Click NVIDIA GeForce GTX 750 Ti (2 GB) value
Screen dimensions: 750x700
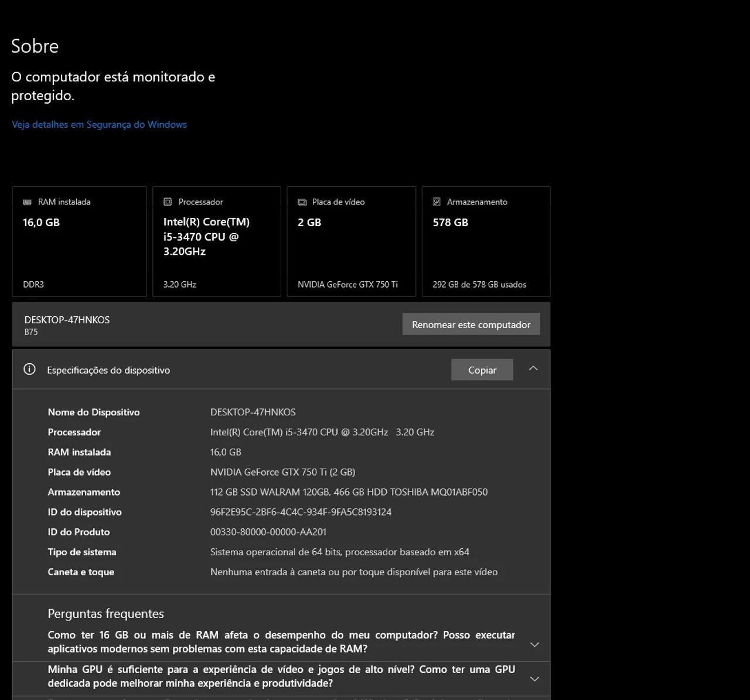coord(282,472)
